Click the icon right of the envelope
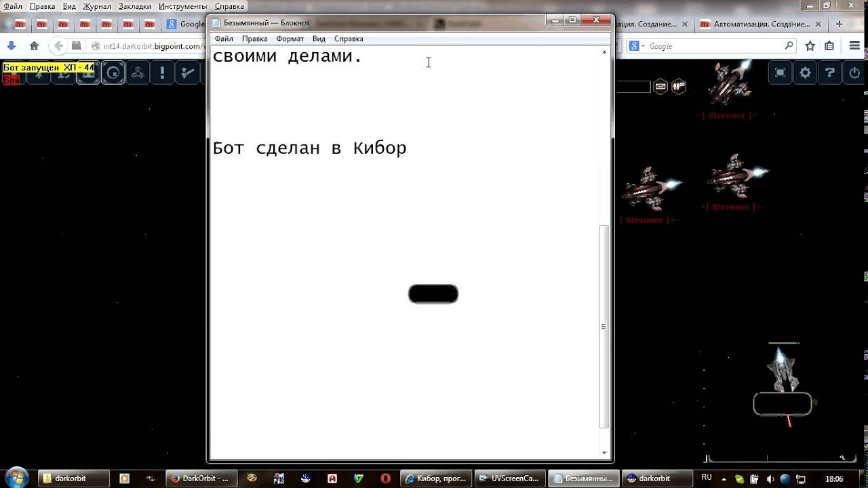 point(678,87)
